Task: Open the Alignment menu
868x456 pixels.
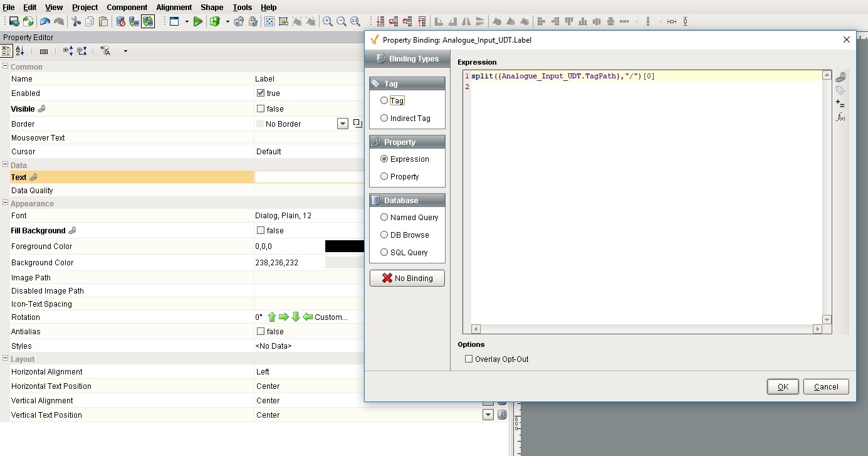Action: pyautogui.click(x=174, y=8)
